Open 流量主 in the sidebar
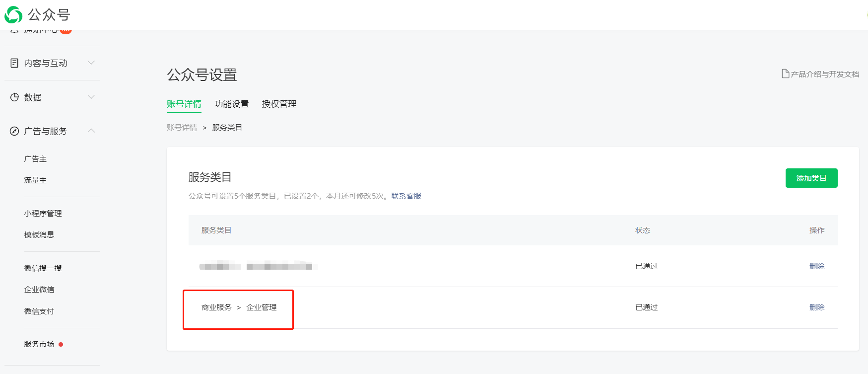This screenshot has height=374, width=868. (x=35, y=180)
